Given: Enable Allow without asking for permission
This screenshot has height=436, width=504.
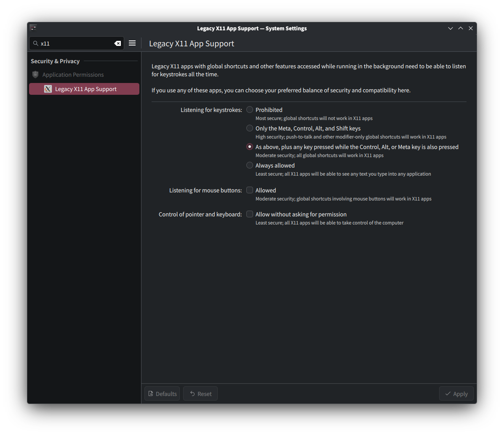Looking at the screenshot, I should pyautogui.click(x=249, y=214).
